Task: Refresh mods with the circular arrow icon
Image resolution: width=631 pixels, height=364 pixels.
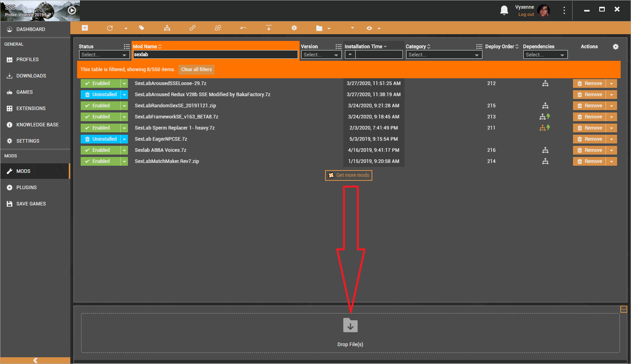Action: pyautogui.click(x=110, y=28)
